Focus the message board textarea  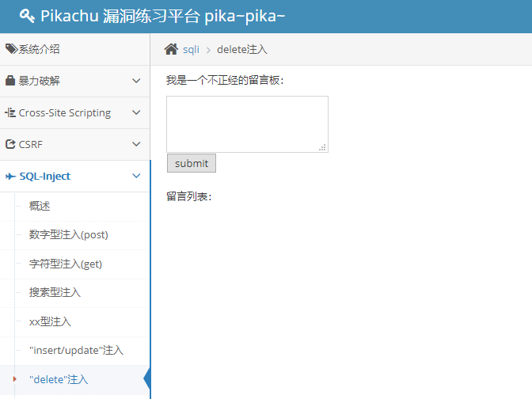pos(247,124)
